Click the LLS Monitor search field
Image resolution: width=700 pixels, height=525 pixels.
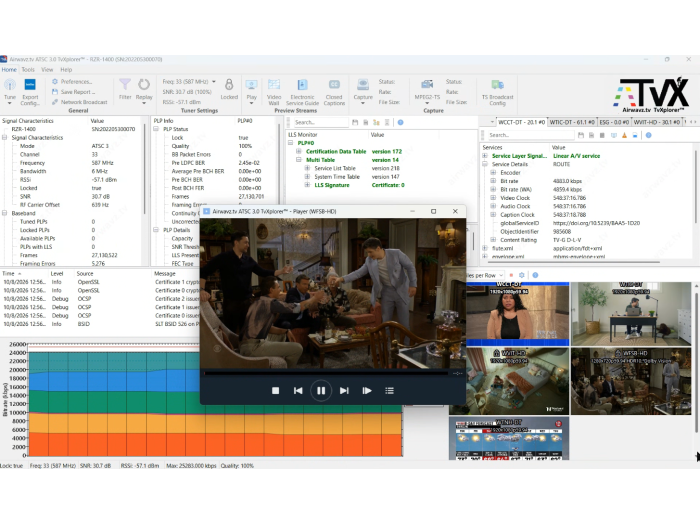coord(321,122)
